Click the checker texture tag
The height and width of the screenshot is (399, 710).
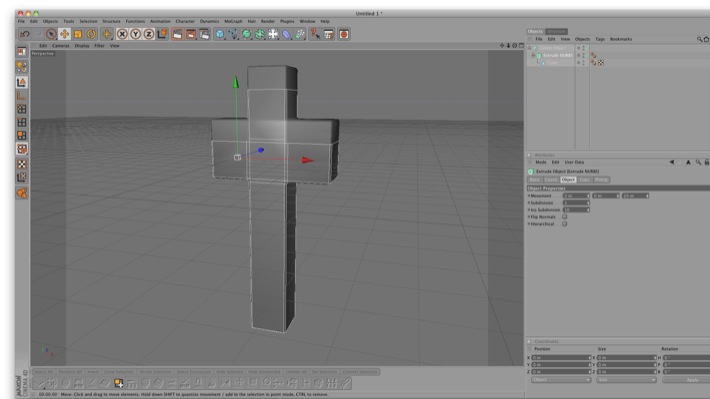[601, 63]
